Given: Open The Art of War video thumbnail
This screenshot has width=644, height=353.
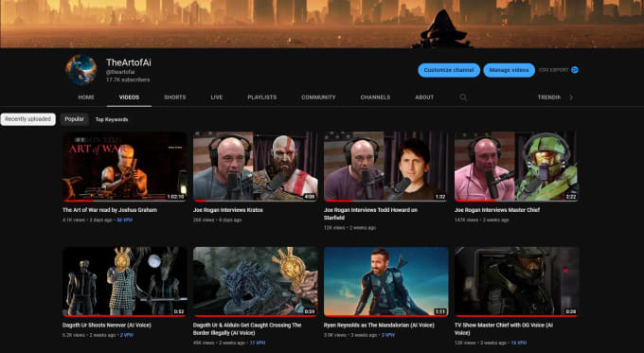Looking at the screenshot, I should (x=124, y=167).
